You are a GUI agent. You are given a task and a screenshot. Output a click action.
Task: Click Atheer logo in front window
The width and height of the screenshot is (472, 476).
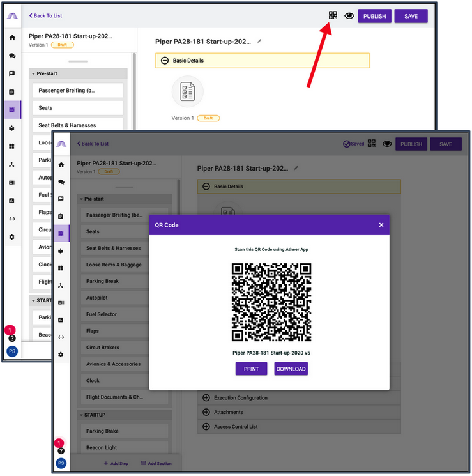click(x=61, y=144)
